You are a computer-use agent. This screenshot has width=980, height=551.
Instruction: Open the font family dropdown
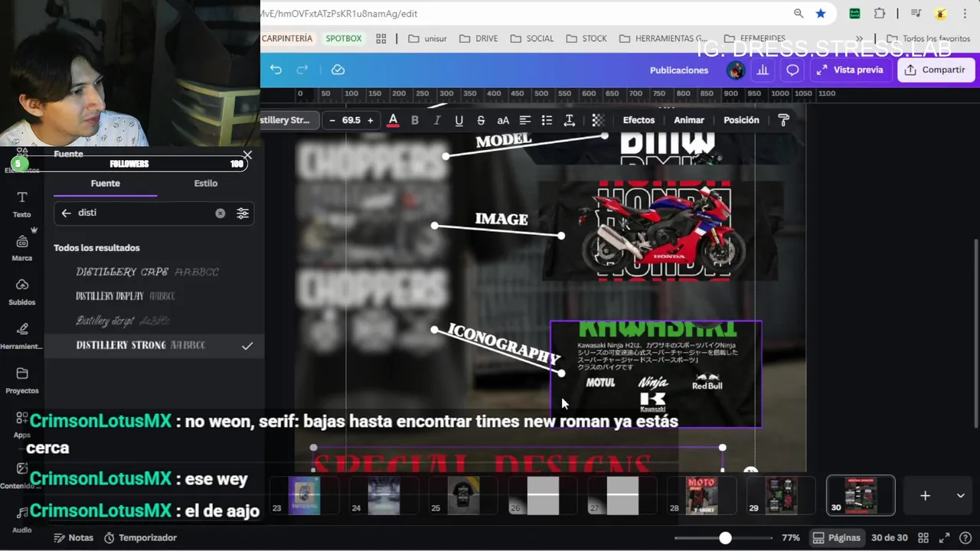pyautogui.click(x=288, y=120)
